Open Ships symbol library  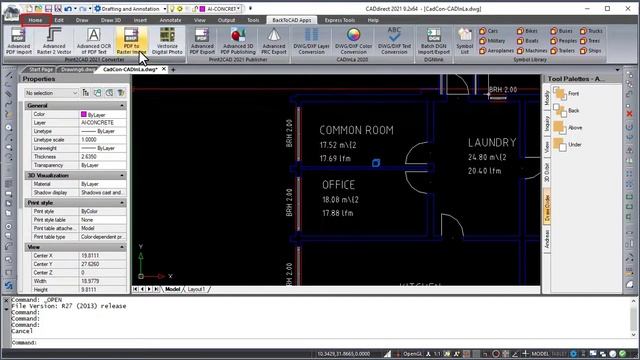[x=591, y=51]
